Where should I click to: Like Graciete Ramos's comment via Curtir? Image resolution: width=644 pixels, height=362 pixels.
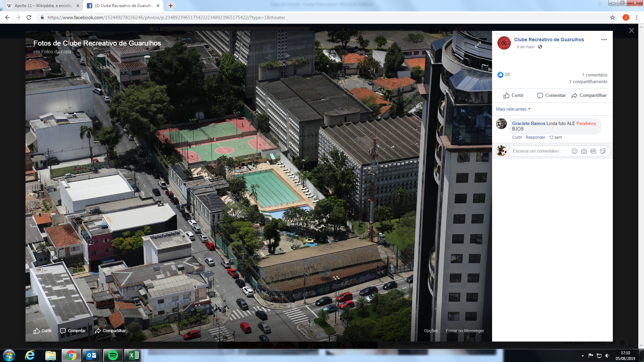pos(517,137)
